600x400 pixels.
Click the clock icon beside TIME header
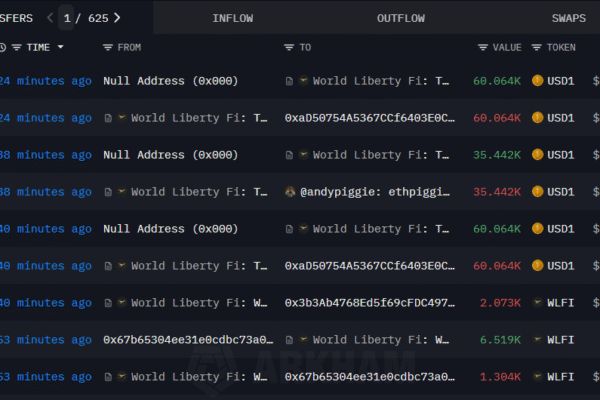point(3,47)
